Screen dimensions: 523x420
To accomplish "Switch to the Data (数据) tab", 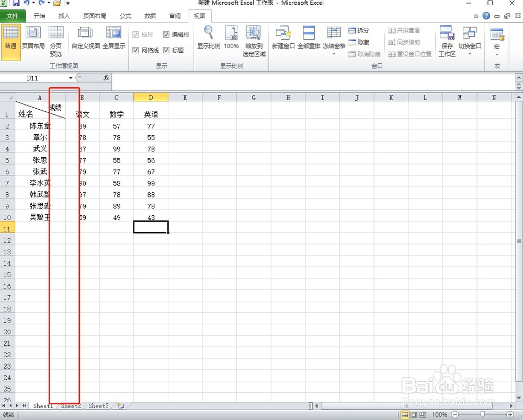I will pos(150,16).
